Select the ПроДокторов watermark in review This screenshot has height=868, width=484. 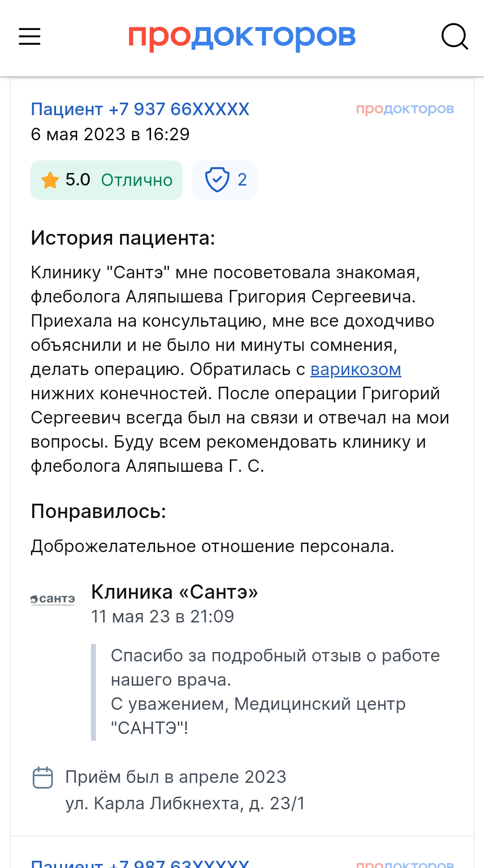(x=405, y=109)
